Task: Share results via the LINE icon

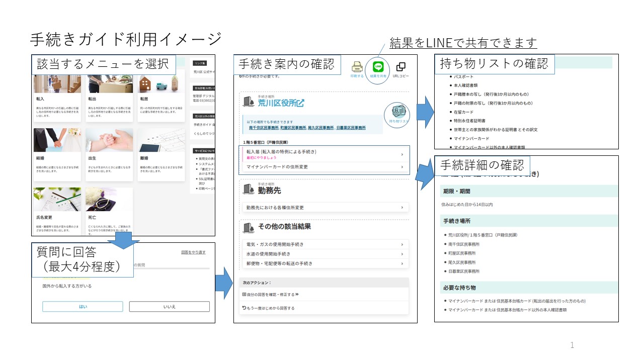Action: click(378, 66)
